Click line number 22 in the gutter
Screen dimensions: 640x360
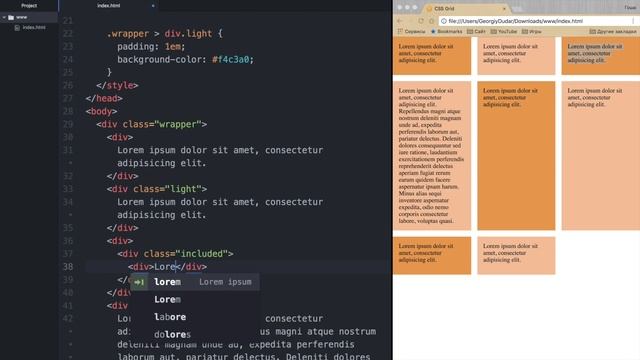click(68, 33)
